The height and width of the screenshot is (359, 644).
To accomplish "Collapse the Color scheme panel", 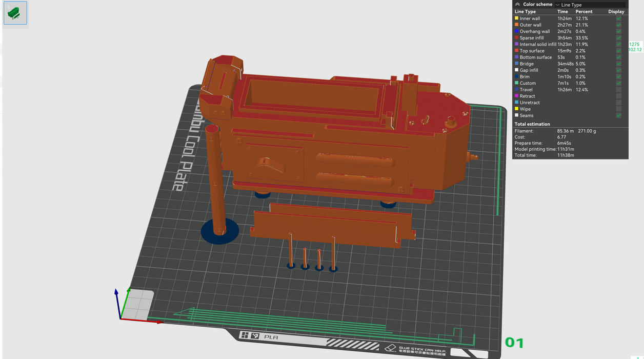I will (x=517, y=4).
